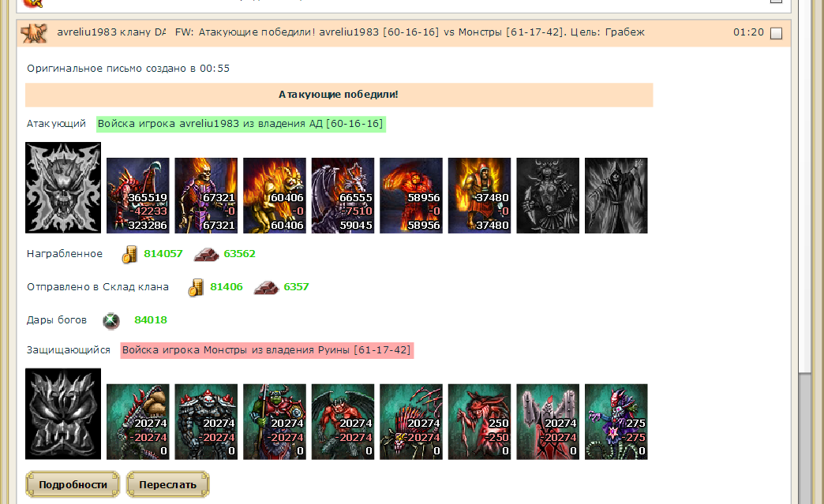Screen dimensions: 824x504
Task: Click the gargoyle unit showing 66555 troops
Action: (343, 196)
